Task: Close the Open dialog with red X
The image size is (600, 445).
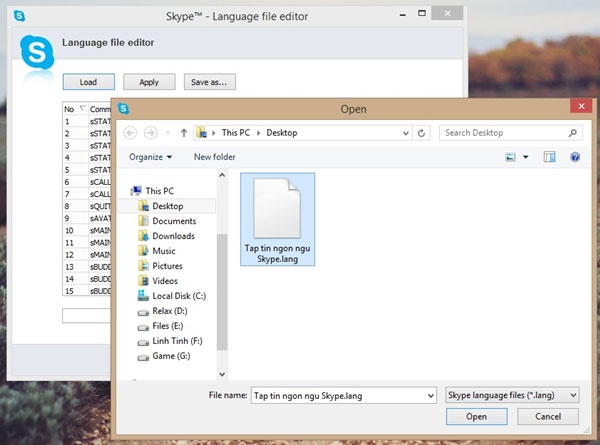Action: tap(581, 106)
